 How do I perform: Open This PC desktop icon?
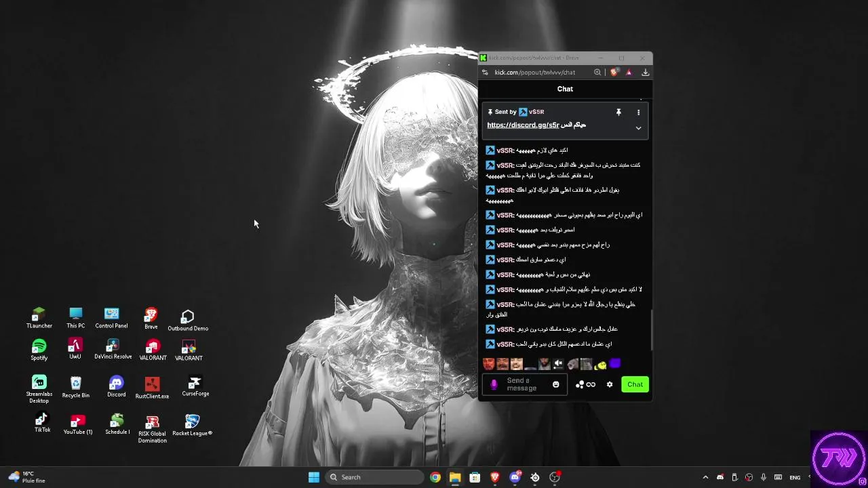pyautogui.click(x=76, y=319)
